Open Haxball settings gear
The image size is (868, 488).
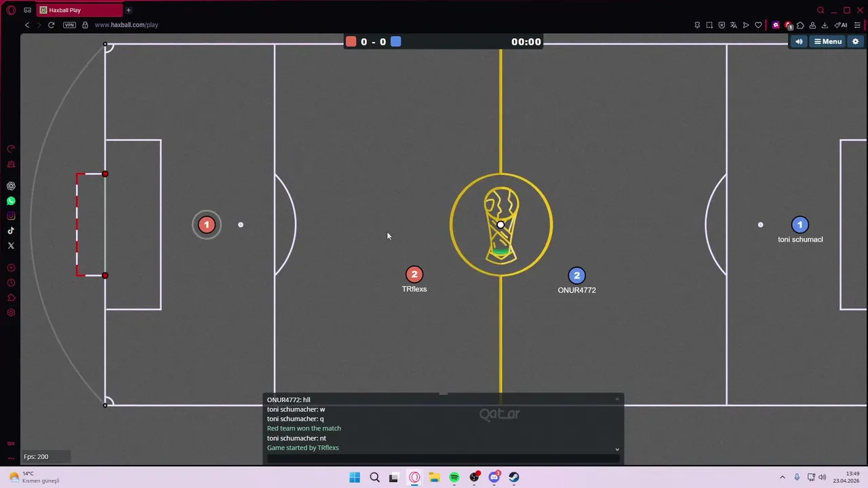pyautogui.click(x=856, y=41)
